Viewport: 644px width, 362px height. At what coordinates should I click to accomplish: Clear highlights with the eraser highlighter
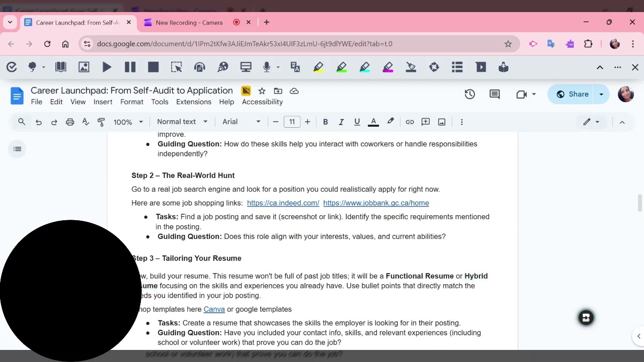tap(411, 67)
